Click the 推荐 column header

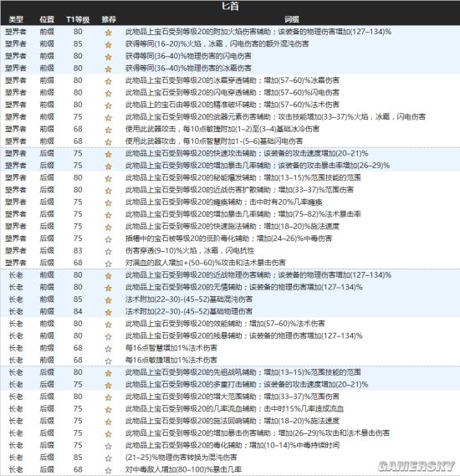click(109, 19)
